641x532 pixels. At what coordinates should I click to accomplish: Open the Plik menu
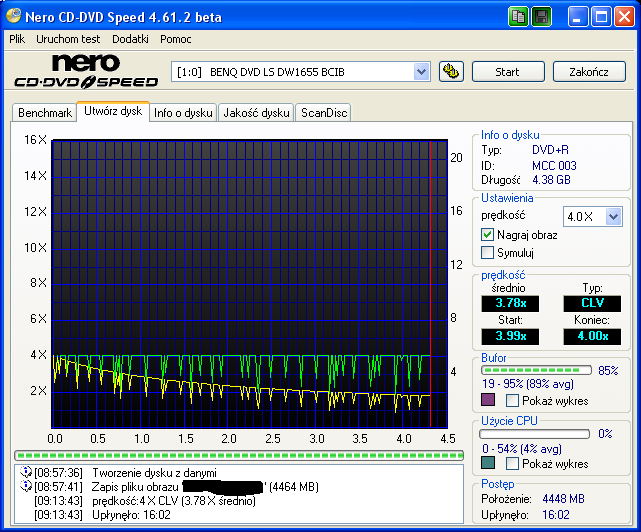17,39
